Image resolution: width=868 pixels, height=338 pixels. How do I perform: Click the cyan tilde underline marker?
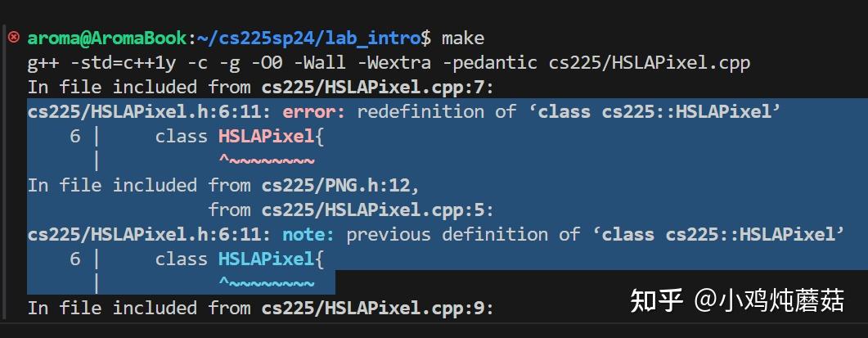[x=266, y=283]
